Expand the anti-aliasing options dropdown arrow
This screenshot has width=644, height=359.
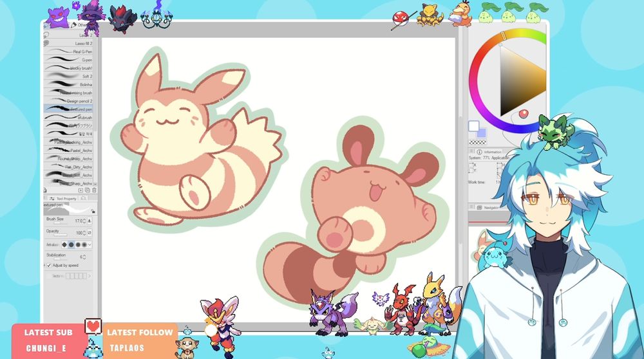point(90,244)
